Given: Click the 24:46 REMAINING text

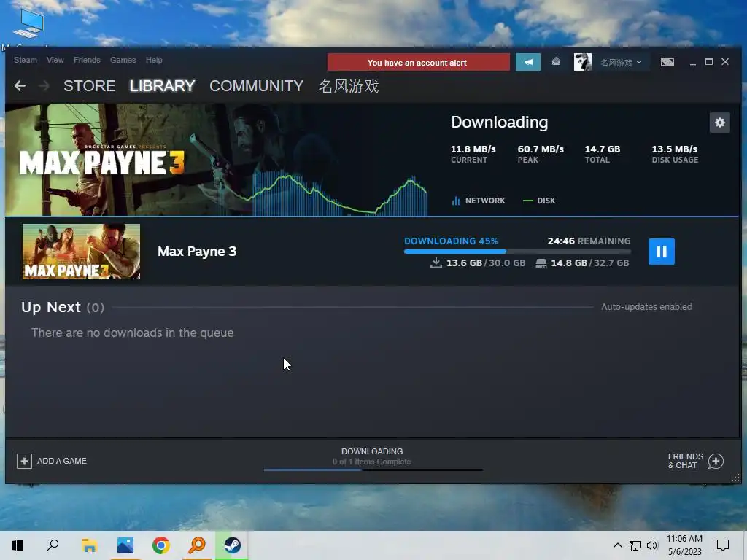Looking at the screenshot, I should 589,241.
